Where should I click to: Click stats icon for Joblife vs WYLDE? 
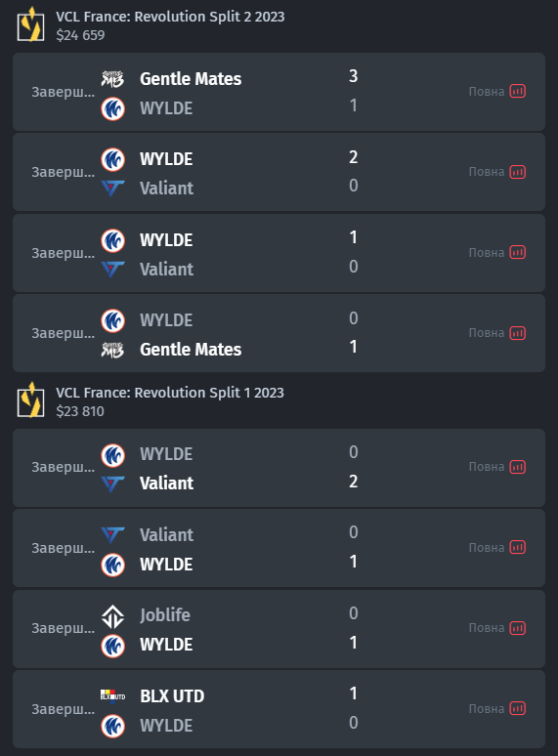tap(518, 628)
